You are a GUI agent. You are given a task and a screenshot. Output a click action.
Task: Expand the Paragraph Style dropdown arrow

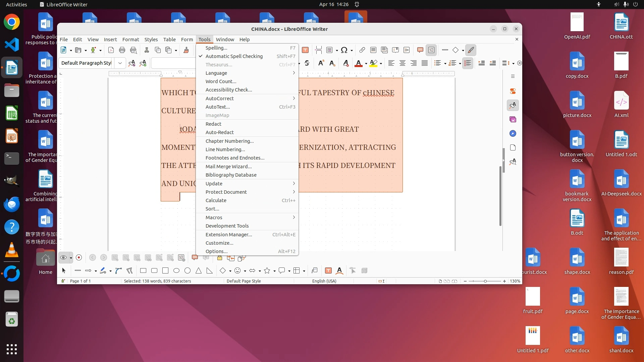point(120,63)
